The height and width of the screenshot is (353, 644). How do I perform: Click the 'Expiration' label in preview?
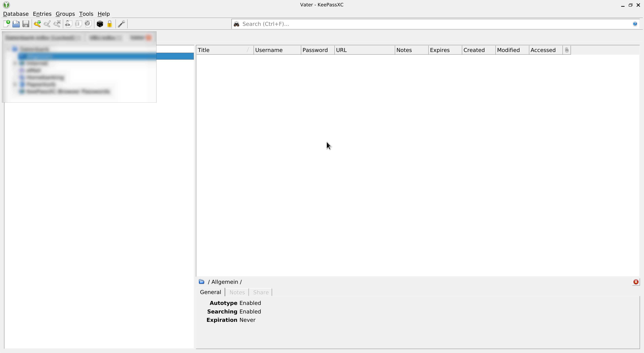tap(222, 320)
